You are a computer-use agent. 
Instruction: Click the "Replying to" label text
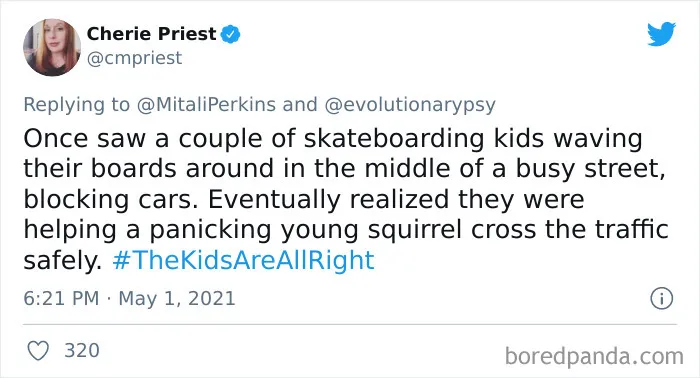76,105
